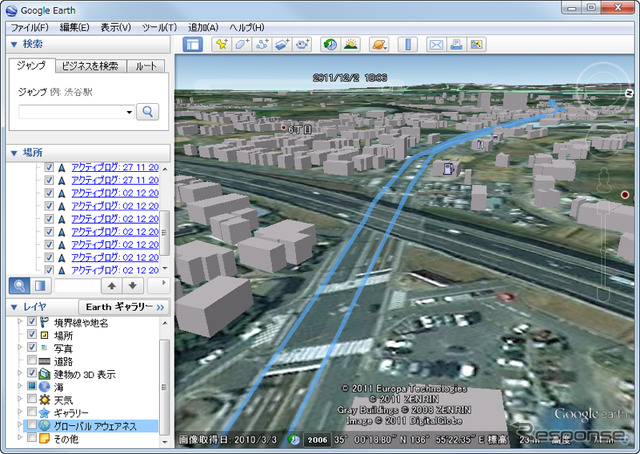Expand the 境界線や地名 layer tree
This screenshot has width=640, height=454.
[20, 322]
